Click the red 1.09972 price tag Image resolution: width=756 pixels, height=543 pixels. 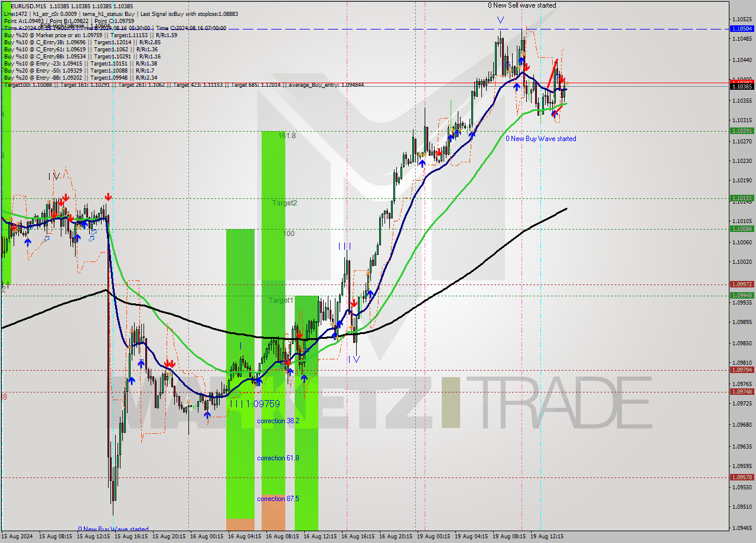coord(742,284)
